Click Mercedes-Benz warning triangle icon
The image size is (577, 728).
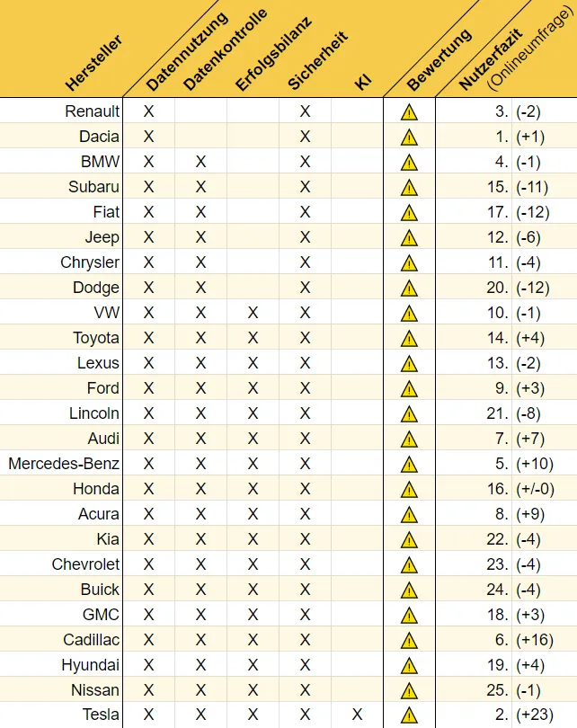point(409,464)
